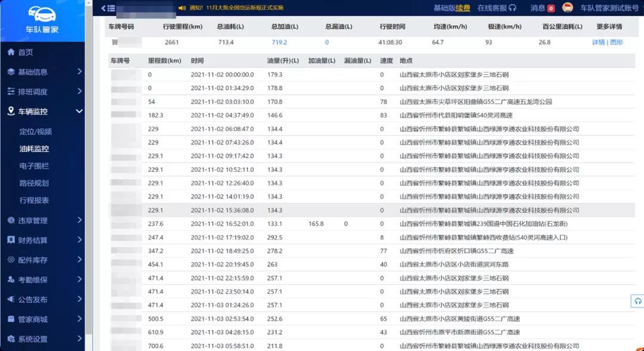Select the highlighted row 2021-11-02 15:36:08.0
Screen dimensions: 644x351
pyautogui.click(x=371, y=211)
